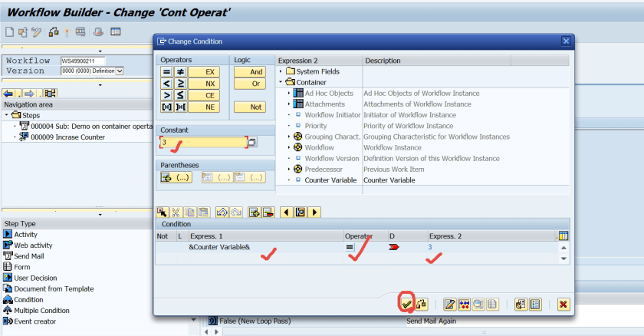Click the NX operator button
644x336 pixels.
204,84
